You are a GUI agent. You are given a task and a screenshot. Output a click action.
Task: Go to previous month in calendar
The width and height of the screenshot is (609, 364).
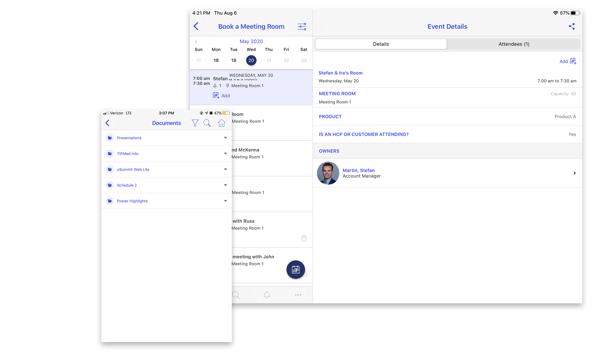pyautogui.click(x=196, y=41)
